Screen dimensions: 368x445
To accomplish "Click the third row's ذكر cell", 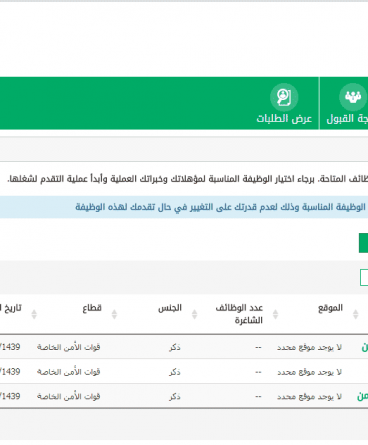I will point(175,396).
